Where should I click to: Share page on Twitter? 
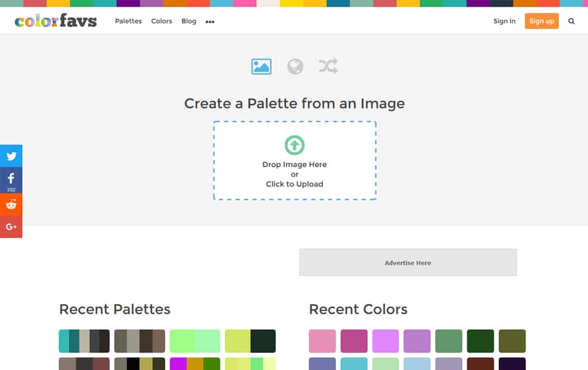[x=11, y=156]
